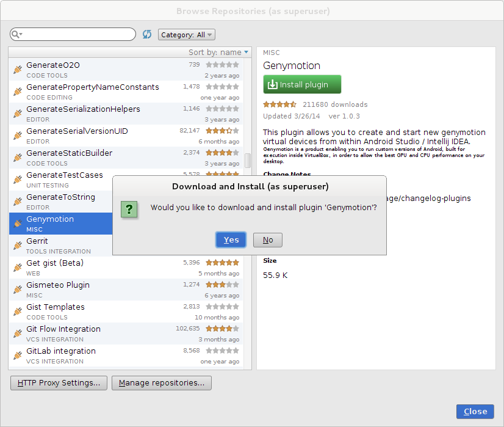Click the ver 1.0.3 text
This screenshot has width=504, height=427.
(x=344, y=116)
